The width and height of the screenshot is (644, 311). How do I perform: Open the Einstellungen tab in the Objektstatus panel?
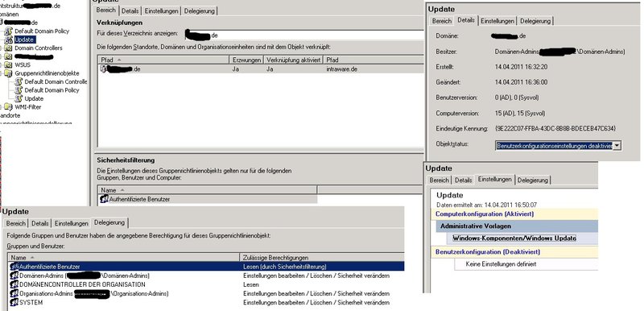[497, 21]
